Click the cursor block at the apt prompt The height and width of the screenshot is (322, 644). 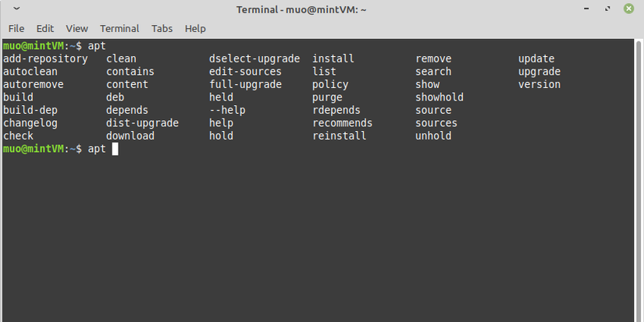coord(115,149)
